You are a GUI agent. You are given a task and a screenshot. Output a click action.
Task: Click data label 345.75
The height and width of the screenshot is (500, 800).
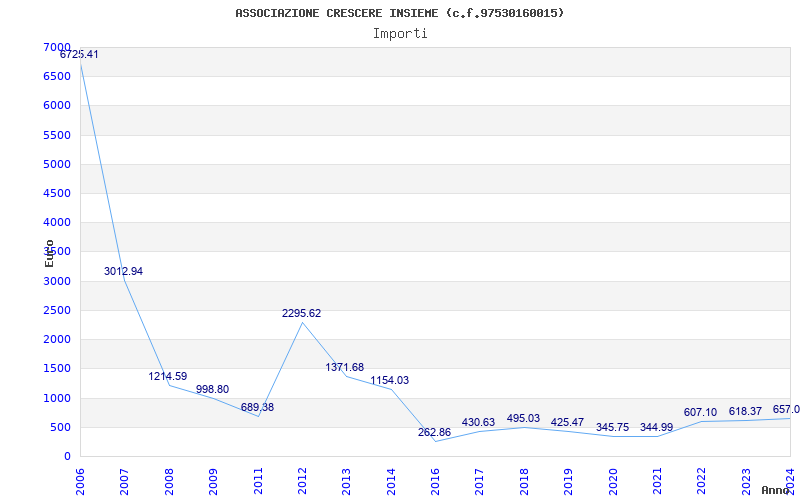612,427
